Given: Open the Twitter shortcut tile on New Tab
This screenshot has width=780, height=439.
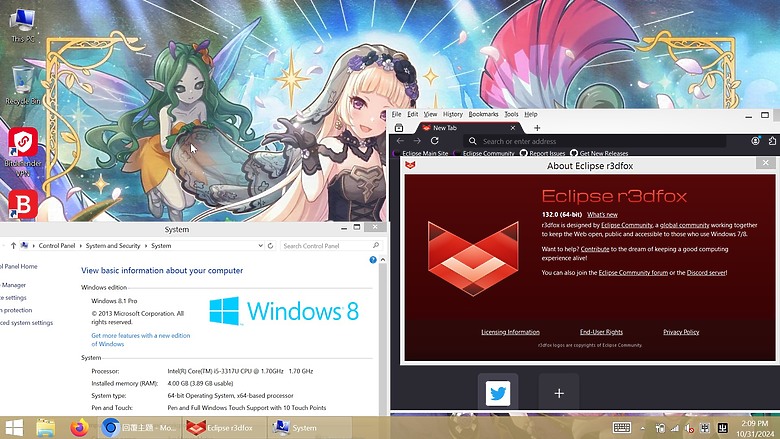Looking at the screenshot, I should point(498,393).
